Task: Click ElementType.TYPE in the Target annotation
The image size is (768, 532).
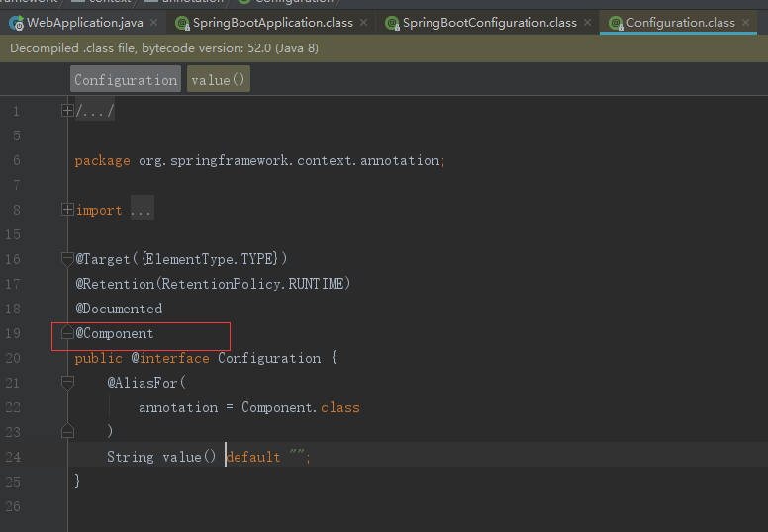Action: [211, 259]
